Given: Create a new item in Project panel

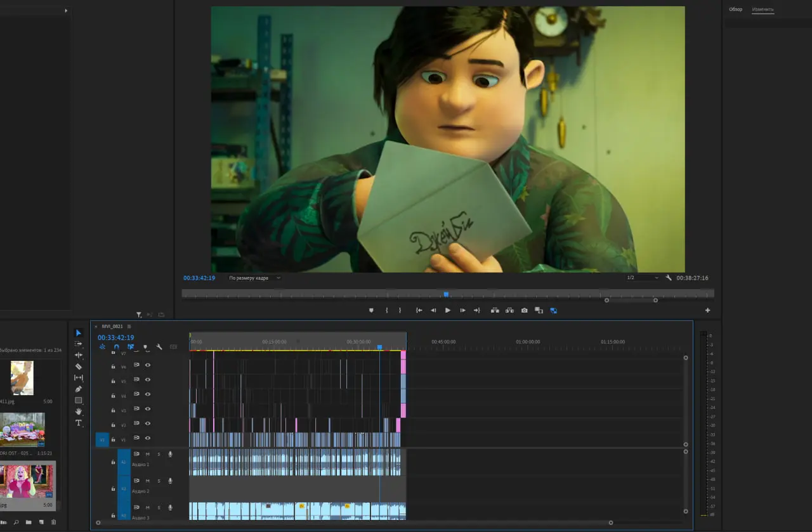Looking at the screenshot, I should coord(41,522).
